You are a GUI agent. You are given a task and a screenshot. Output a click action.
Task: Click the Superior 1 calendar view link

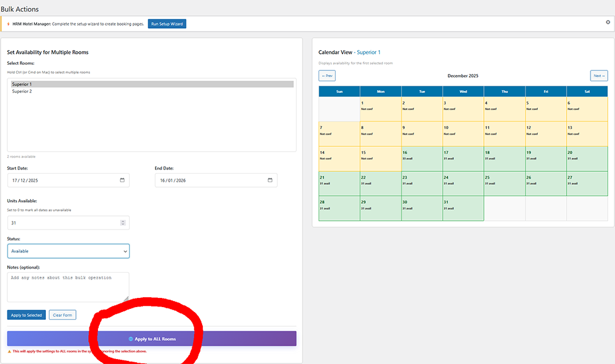pos(368,52)
